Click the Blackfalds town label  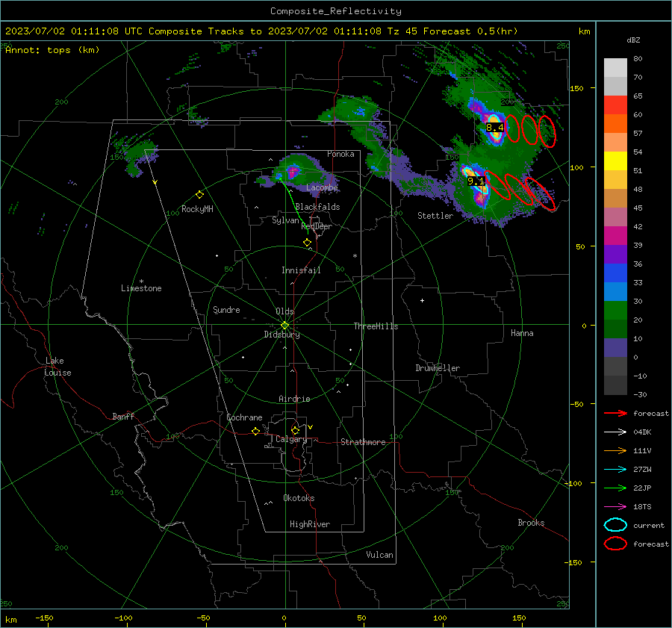pyautogui.click(x=317, y=207)
